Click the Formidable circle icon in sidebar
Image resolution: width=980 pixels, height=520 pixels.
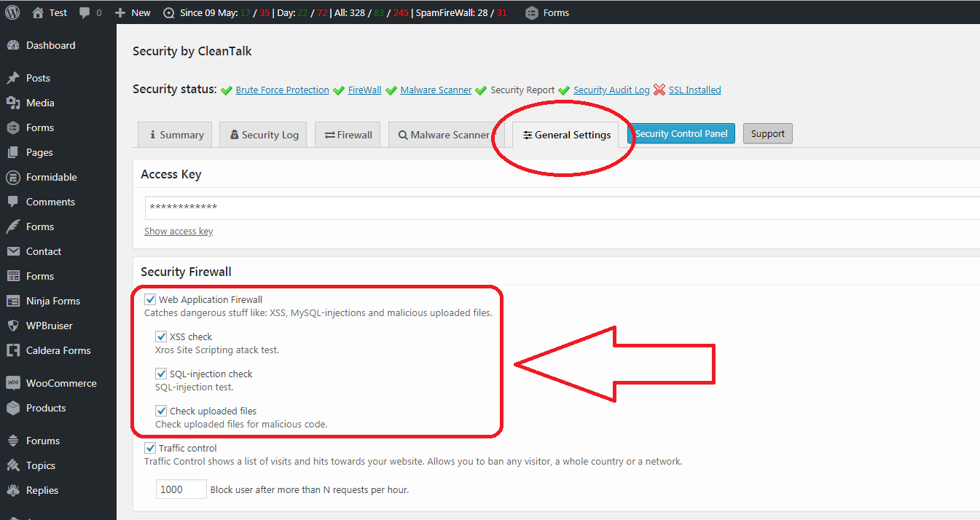12,177
